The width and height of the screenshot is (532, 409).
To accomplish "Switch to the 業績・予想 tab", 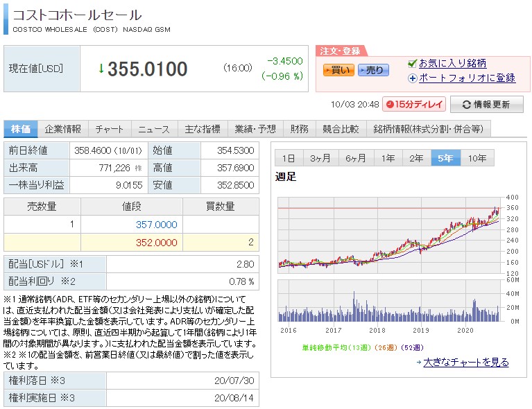I will tap(255, 129).
